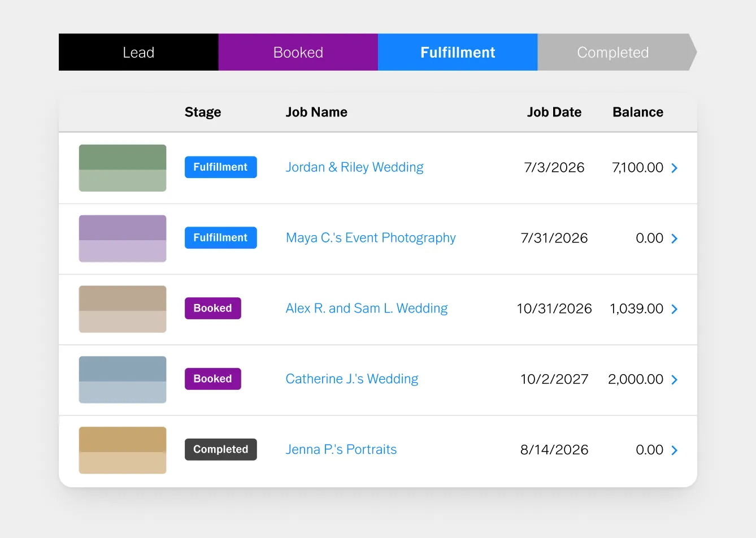Click the 2,000.00 balance value
The image size is (756, 538).
pos(636,380)
